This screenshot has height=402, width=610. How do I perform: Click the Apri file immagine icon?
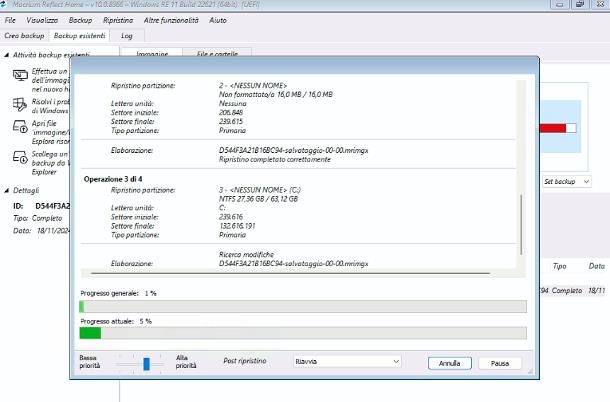click(x=20, y=126)
